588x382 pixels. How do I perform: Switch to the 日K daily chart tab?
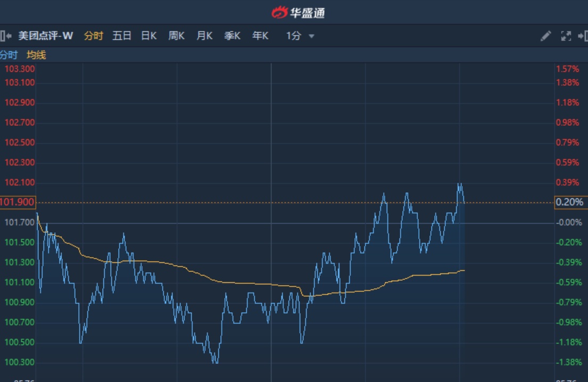[148, 36]
